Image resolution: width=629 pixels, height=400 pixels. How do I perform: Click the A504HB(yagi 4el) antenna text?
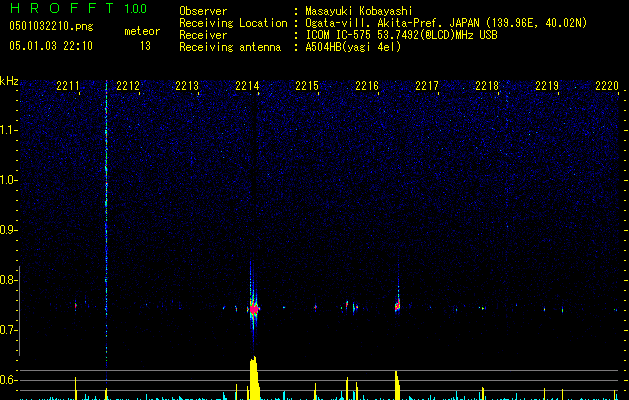point(353,47)
